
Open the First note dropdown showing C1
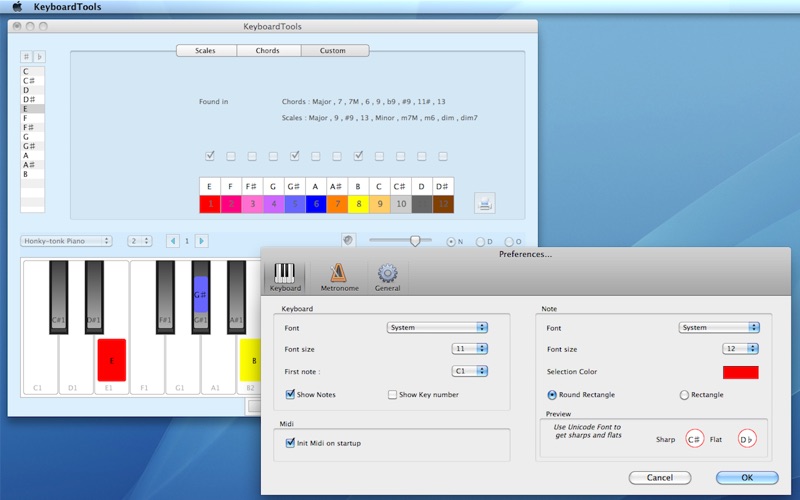pos(470,371)
